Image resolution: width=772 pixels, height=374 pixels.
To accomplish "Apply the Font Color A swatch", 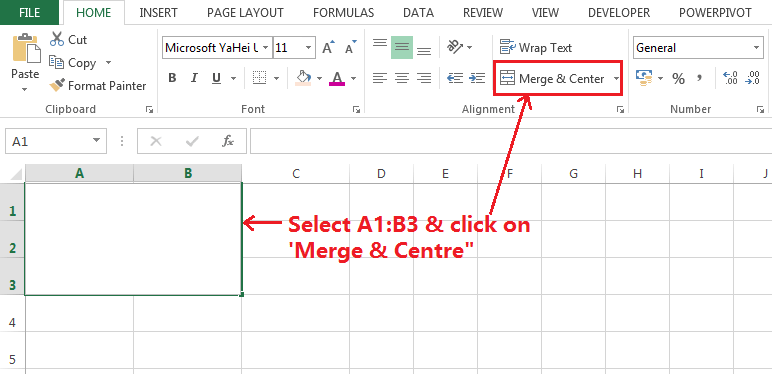I will [x=337, y=78].
